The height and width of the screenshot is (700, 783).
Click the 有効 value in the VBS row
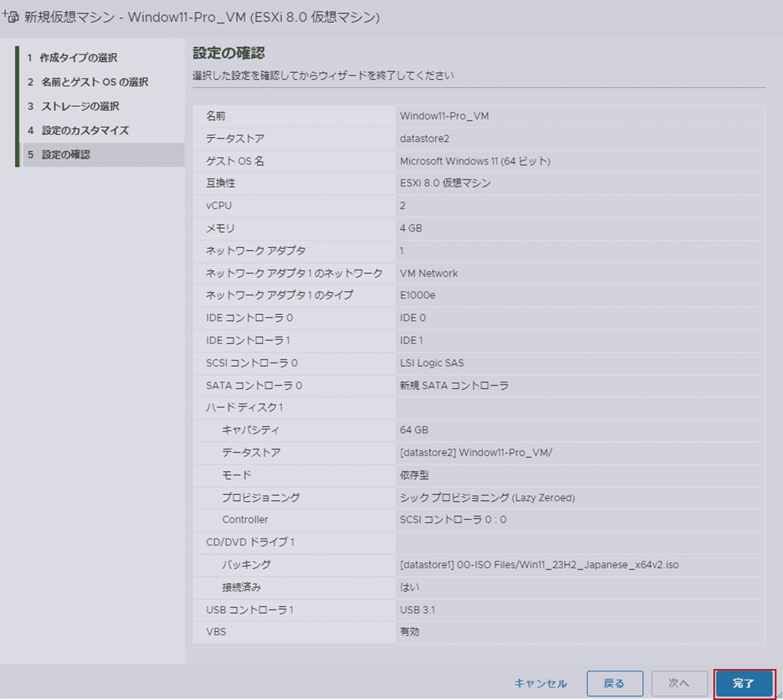tap(409, 632)
